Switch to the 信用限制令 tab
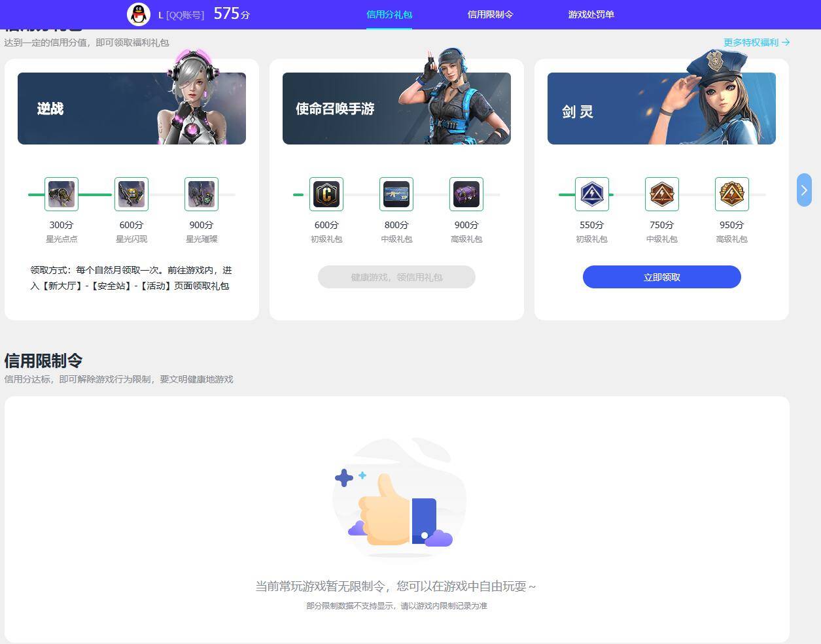The image size is (821, 644). click(x=490, y=13)
